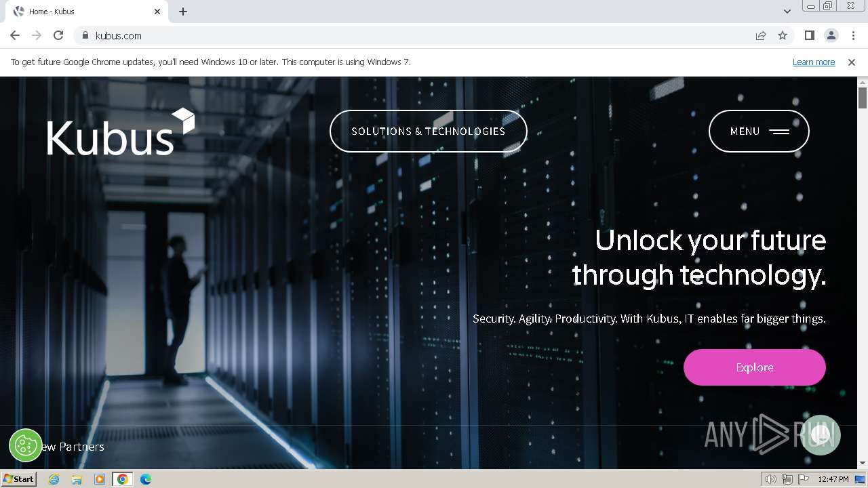Open the Chrome profile avatar

pos(831,35)
